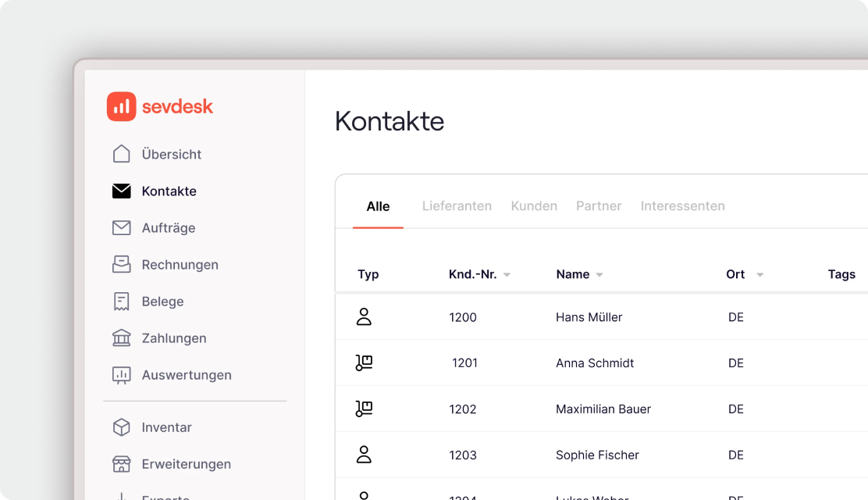The height and width of the screenshot is (500, 868).
Task: Click DE in Maximilian Bauer row
Action: tap(736, 409)
